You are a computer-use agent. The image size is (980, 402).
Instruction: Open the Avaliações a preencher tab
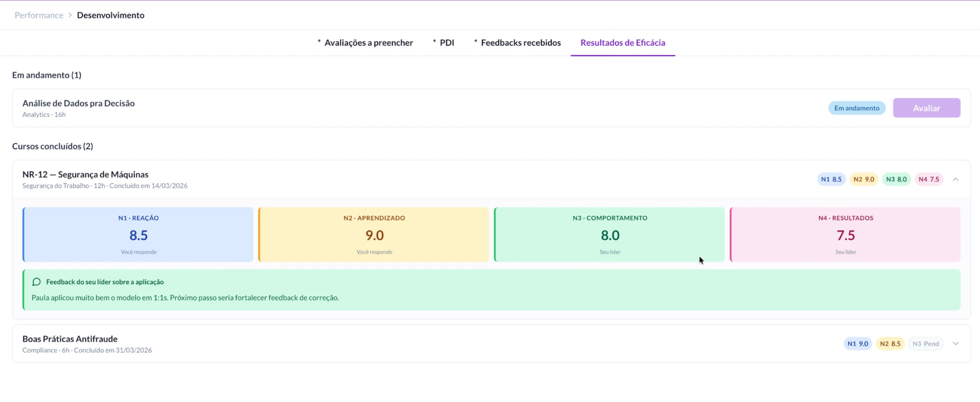pos(365,43)
